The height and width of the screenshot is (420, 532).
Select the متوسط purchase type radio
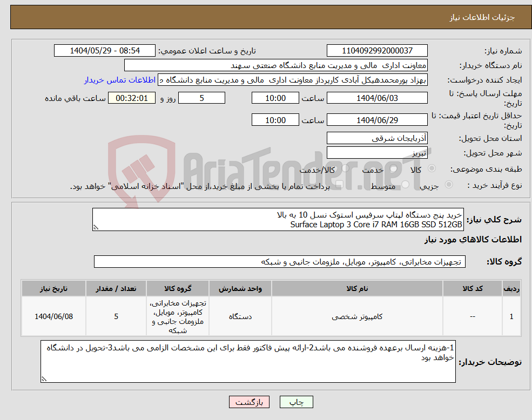pos(406,185)
